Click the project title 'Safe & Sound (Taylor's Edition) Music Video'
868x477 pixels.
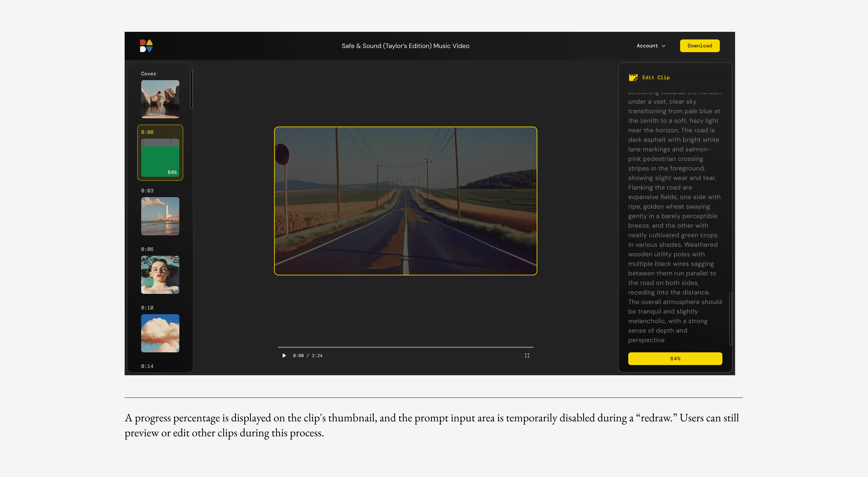[405, 46]
